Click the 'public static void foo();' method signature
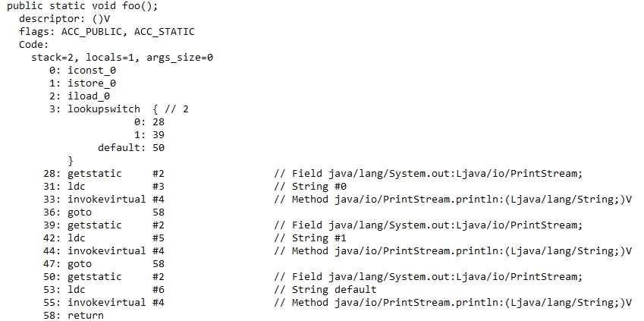This screenshot has width=644, height=321. click(82, 6)
